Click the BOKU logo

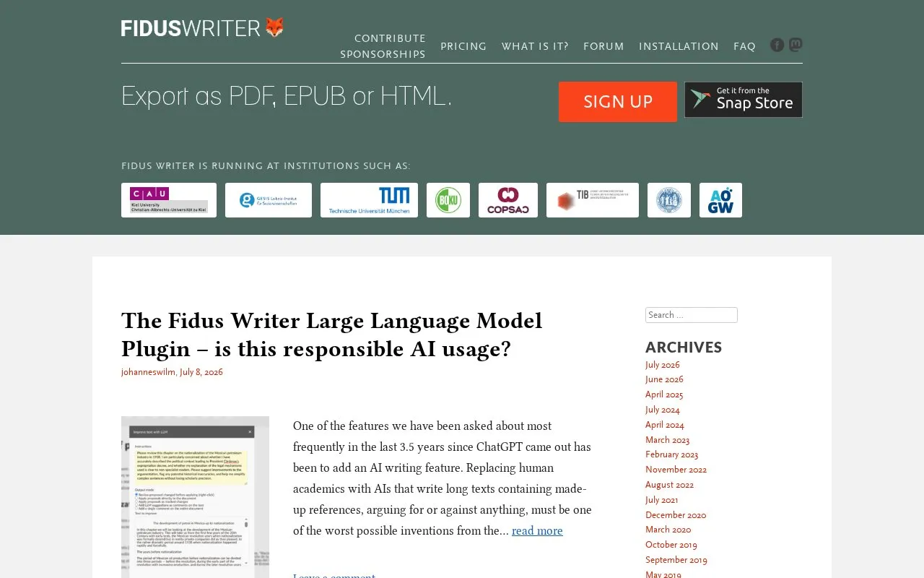448,200
